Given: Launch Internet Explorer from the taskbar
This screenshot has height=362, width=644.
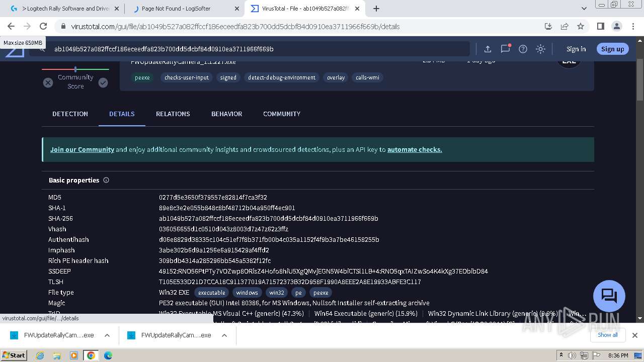Looking at the screenshot, I should pos(40,355).
